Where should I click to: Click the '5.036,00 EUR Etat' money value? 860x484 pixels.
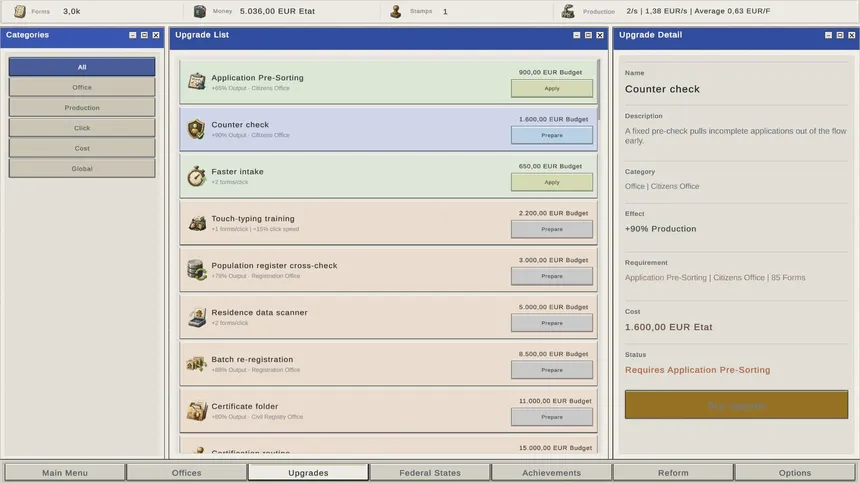point(277,11)
